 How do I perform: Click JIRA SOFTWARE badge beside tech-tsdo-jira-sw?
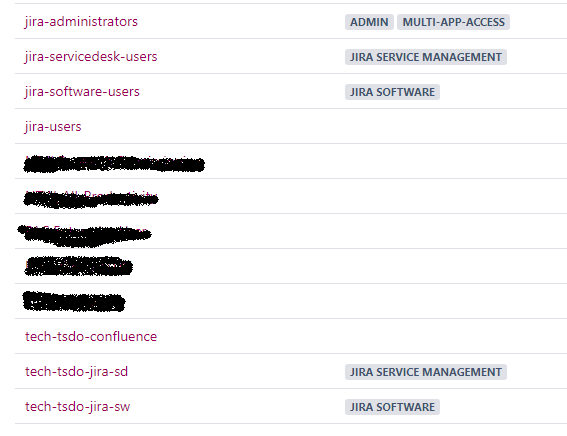[x=392, y=407]
